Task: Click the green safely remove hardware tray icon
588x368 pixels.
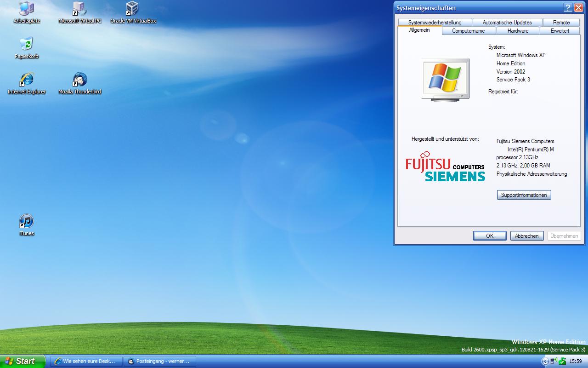Action: 562,361
